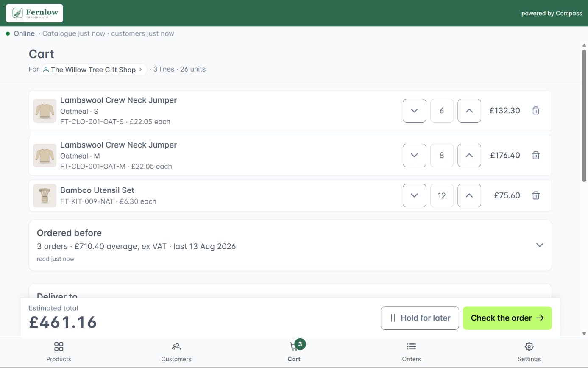This screenshot has width=588, height=368.
Task: Open Oatmeal S jumper thumbnail
Action: (x=45, y=111)
